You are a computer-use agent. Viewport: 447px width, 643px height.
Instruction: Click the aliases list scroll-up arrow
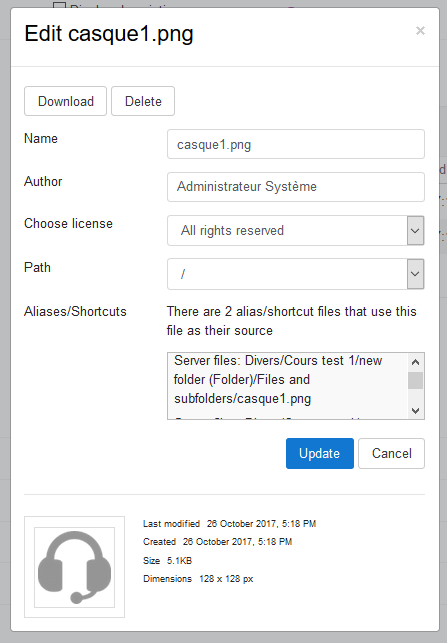click(415, 362)
